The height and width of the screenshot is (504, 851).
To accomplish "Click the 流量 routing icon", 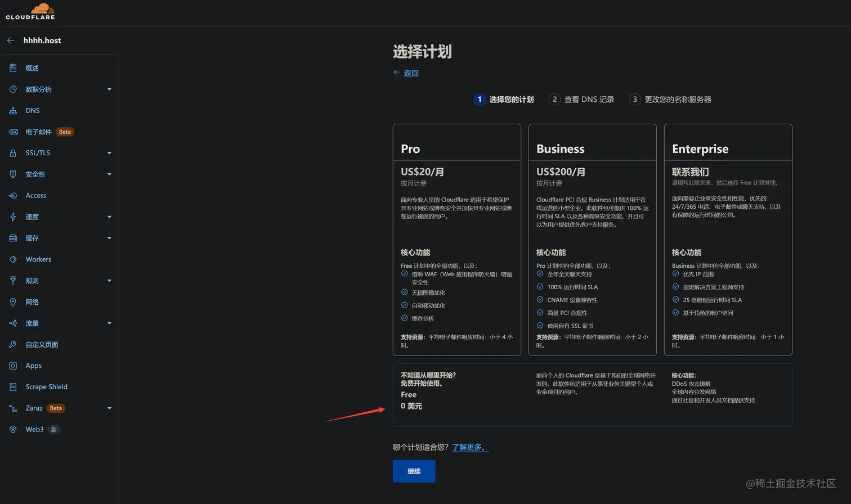I will point(13,323).
